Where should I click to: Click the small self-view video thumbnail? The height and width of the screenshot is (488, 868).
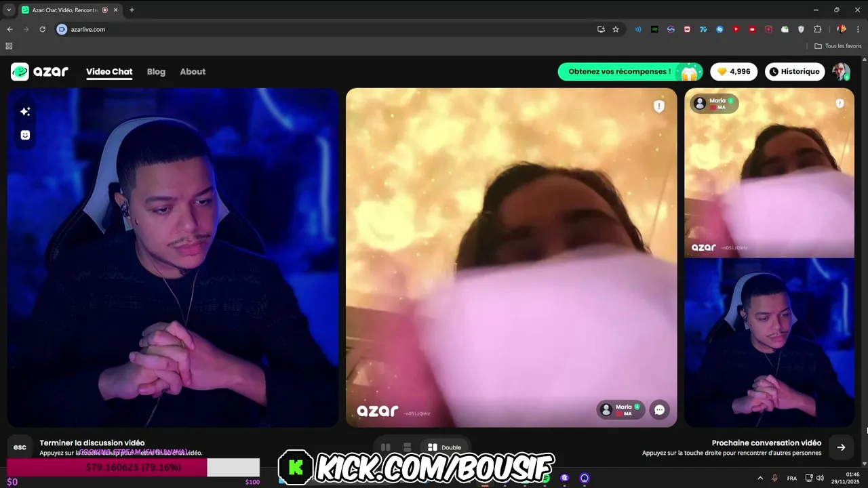pos(769,342)
